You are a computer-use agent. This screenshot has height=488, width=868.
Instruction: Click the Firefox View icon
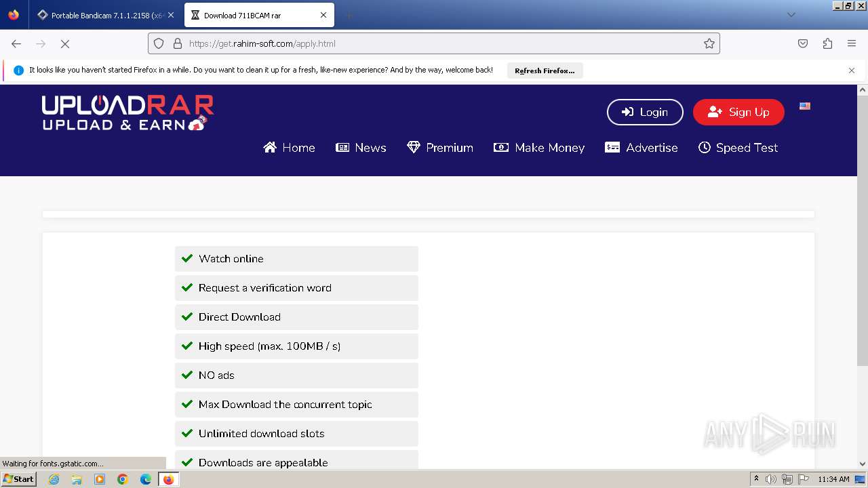tap(14, 15)
